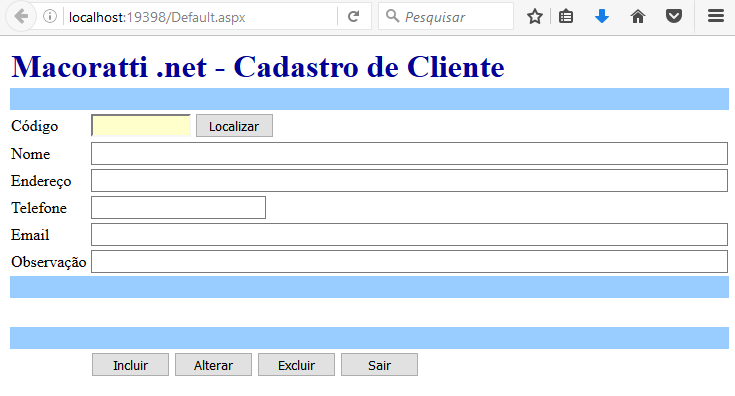The image size is (735, 396).
Task: Click the Email text field
Action: tap(409, 234)
